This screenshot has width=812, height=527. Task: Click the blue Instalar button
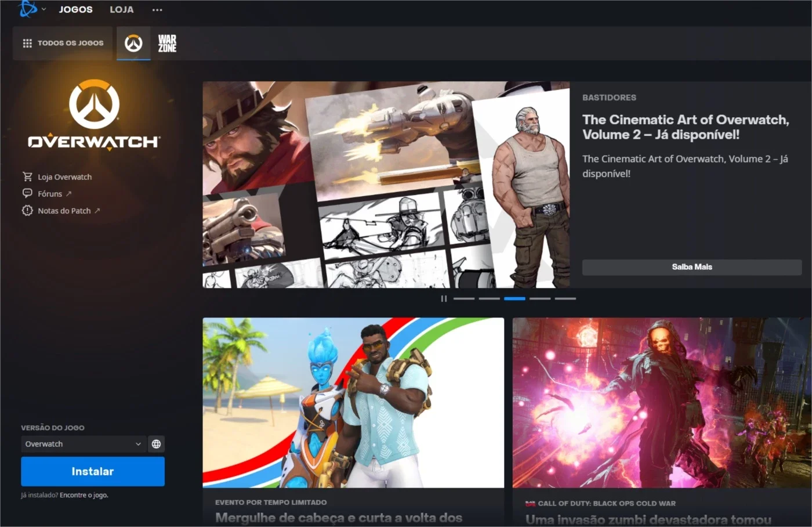[x=93, y=471]
